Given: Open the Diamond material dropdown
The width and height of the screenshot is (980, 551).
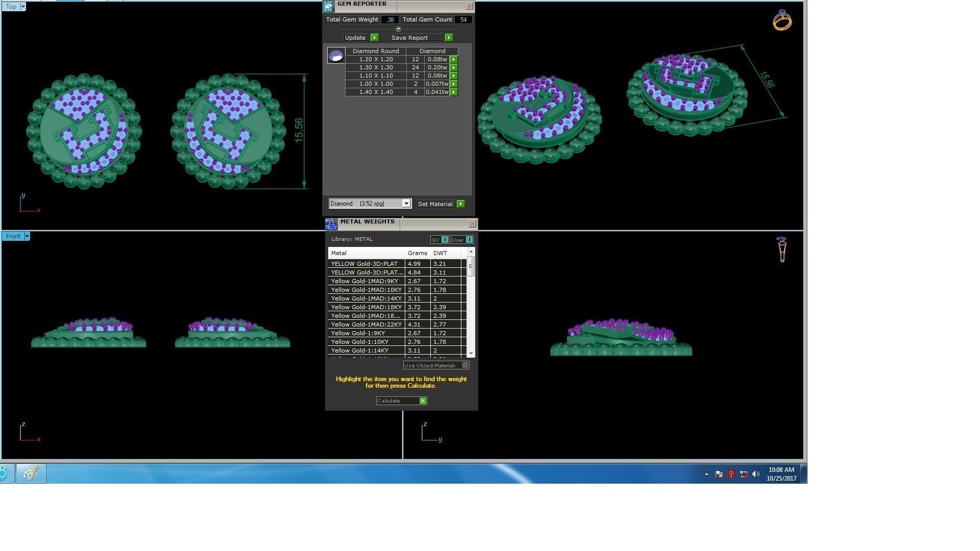Looking at the screenshot, I should click(406, 204).
